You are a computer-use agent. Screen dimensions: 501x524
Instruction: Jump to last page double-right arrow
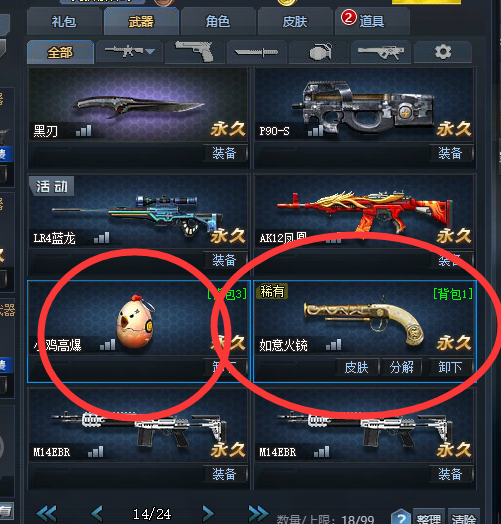[258, 513]
